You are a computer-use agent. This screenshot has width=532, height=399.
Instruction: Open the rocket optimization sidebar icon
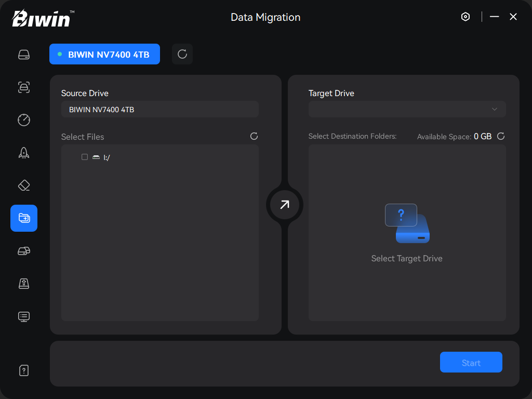[x=24, y=153]
